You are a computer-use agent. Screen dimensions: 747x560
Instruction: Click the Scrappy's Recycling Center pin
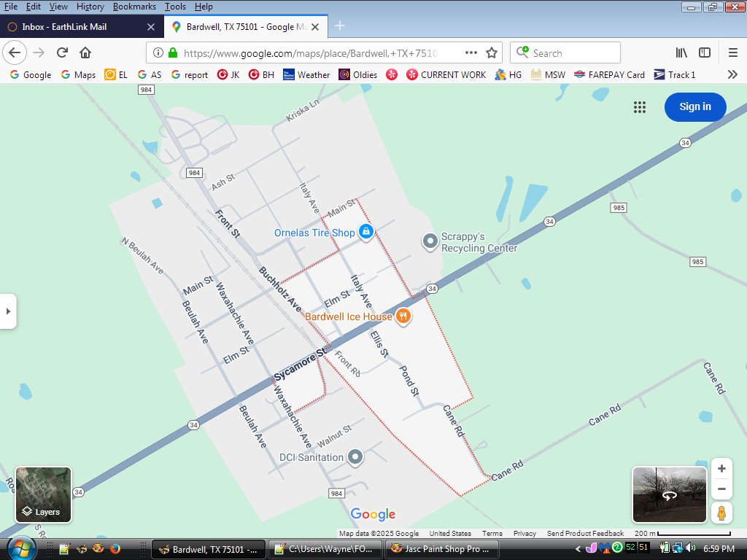(430, 241)
